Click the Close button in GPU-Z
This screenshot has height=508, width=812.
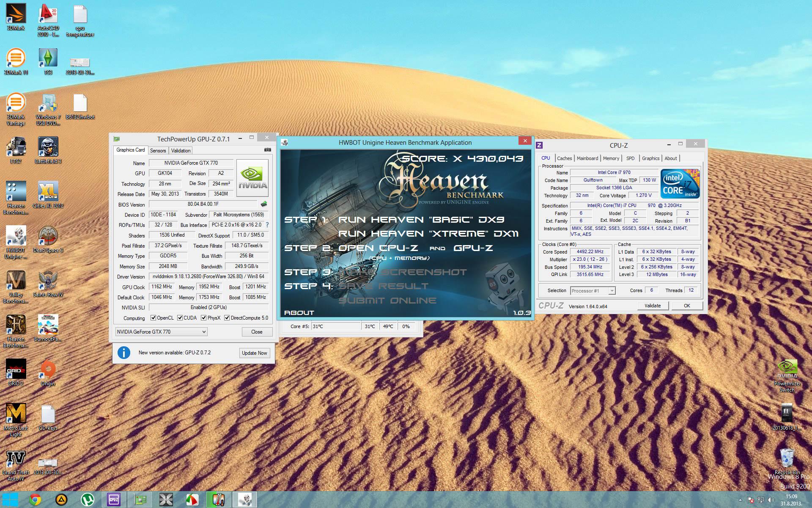[257, 332]
